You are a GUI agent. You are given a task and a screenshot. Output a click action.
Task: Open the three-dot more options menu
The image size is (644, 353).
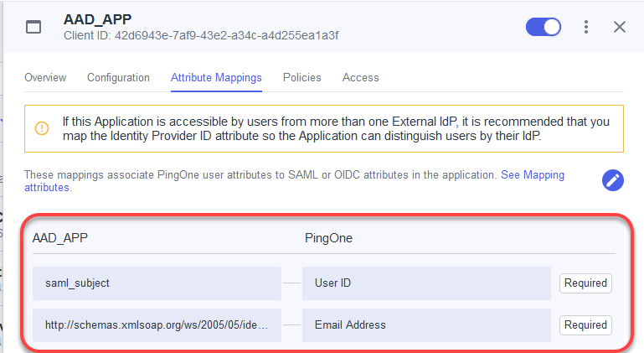[586, 27]
